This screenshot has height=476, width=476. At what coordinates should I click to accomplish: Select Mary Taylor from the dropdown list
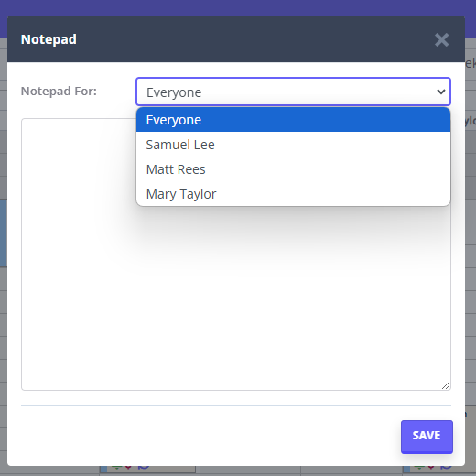point(293,194)
